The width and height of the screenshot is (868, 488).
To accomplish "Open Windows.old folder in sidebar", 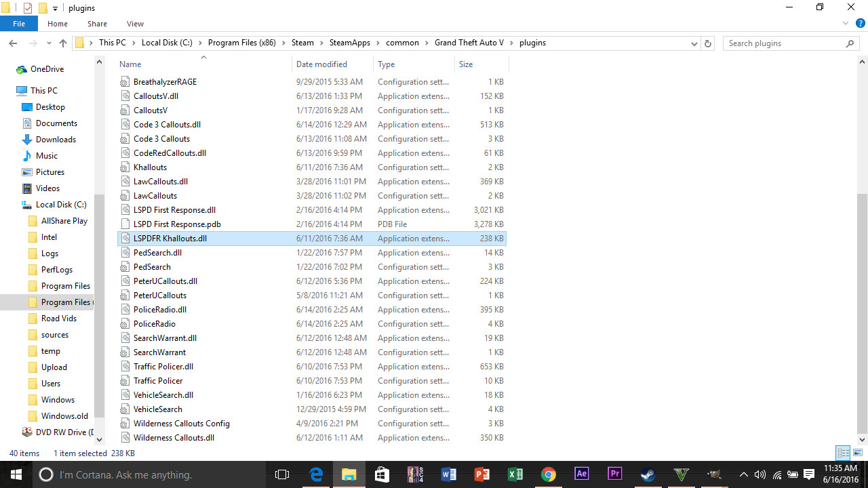I will [x=64, y=416].
